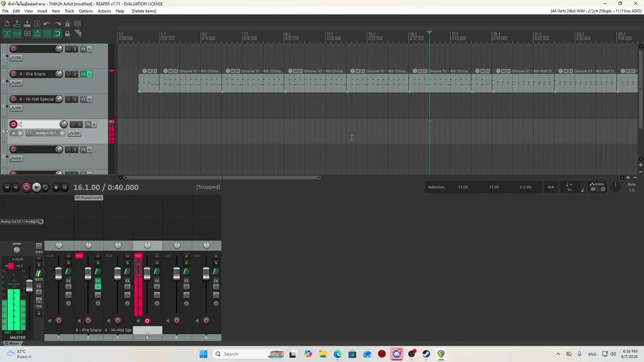Open master ROUTE button in the mixer
The height and width of the screenshot is (362, 644).
click(x=39, y=273)
